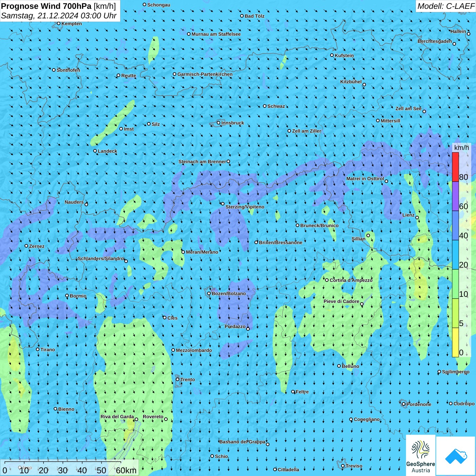The image size is (476, 476).
Task: Select the Kitzbühel city label
Action: coord(351,82)
